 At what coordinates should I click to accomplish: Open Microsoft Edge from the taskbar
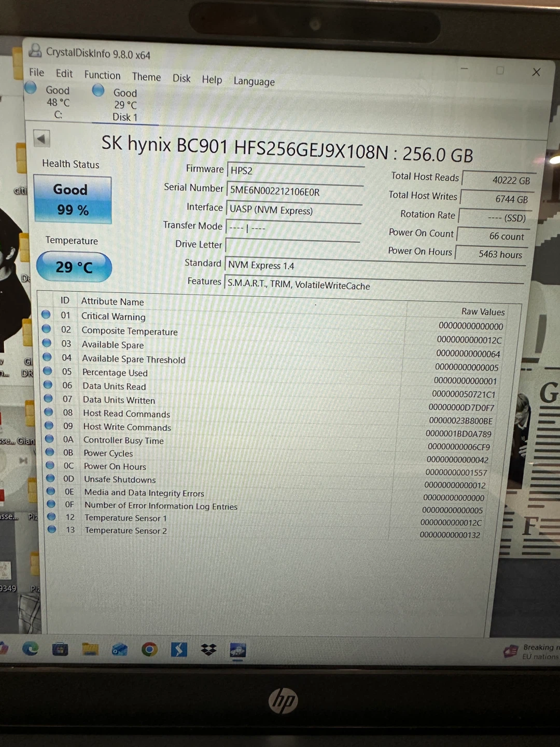pyautogui.click(x=30, y=648)
